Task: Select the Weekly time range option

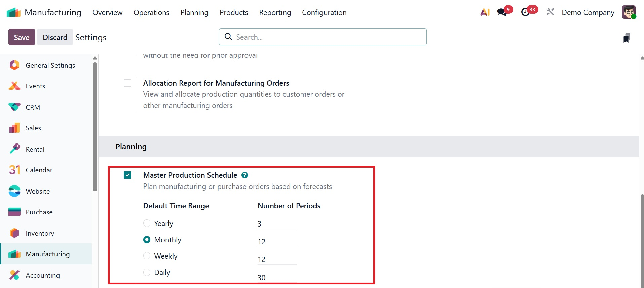Action: [x=147, y=256]
